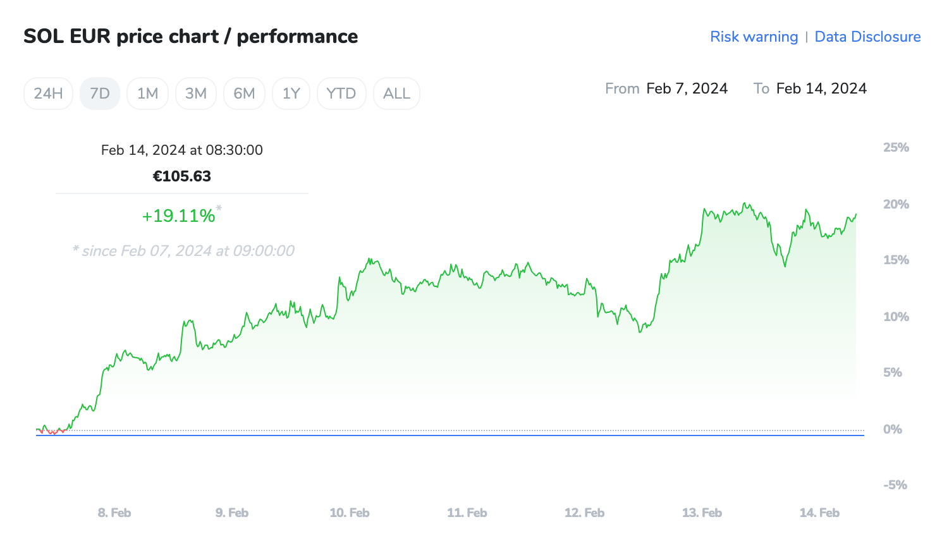942x560 pixels.
Task: Click the 14. Feb axis label
Action: coord(819,513)
